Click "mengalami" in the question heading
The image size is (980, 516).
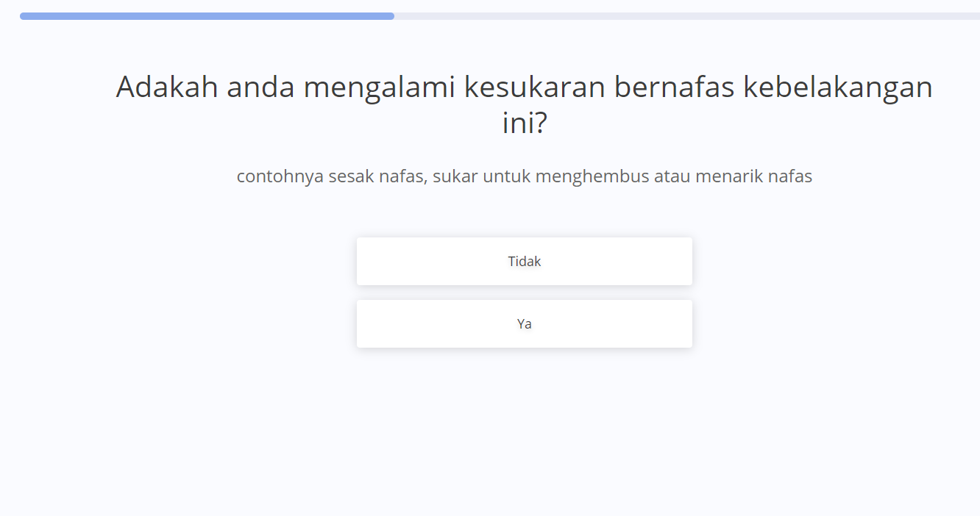(379, 89)
